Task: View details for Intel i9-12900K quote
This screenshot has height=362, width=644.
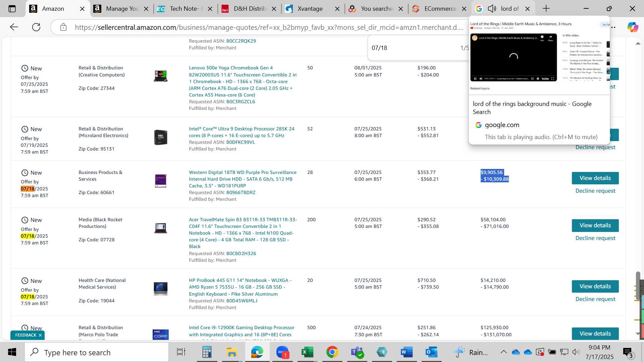Action: [x=595, y=334]
